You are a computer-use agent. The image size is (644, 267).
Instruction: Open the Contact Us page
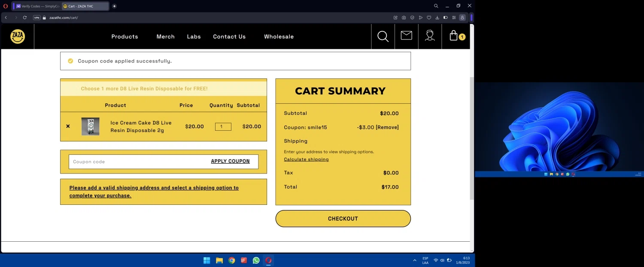[x=229, y=36]
